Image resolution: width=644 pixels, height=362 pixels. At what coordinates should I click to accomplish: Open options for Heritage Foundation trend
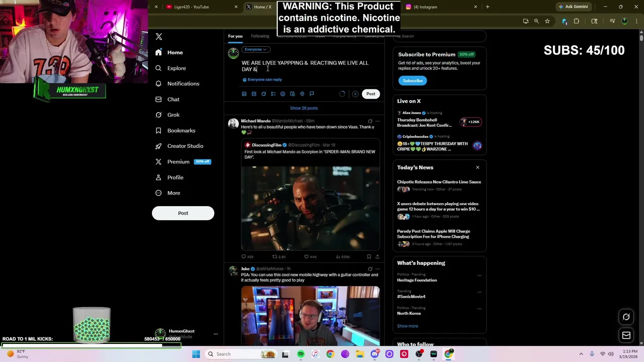tap(479, 276)
